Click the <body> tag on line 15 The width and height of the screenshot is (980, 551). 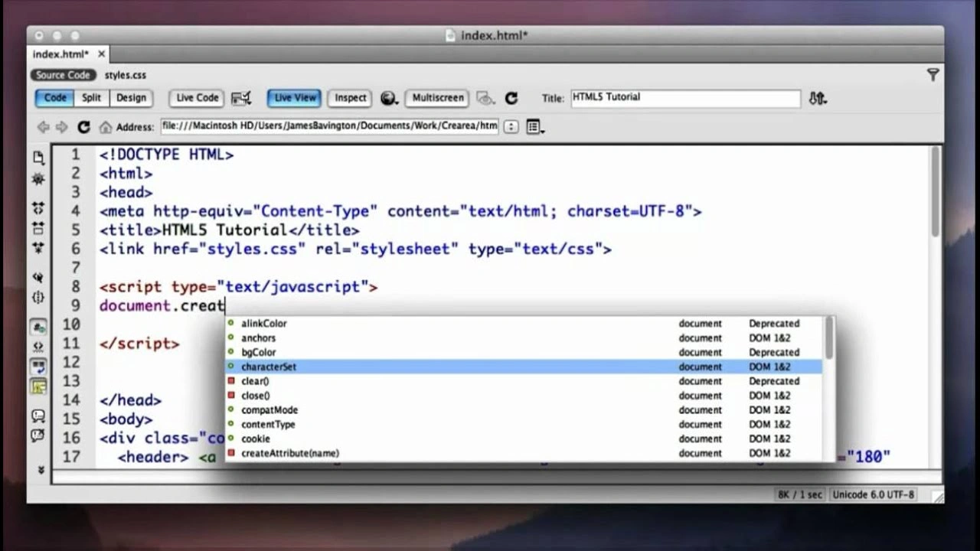pos(126,419)
